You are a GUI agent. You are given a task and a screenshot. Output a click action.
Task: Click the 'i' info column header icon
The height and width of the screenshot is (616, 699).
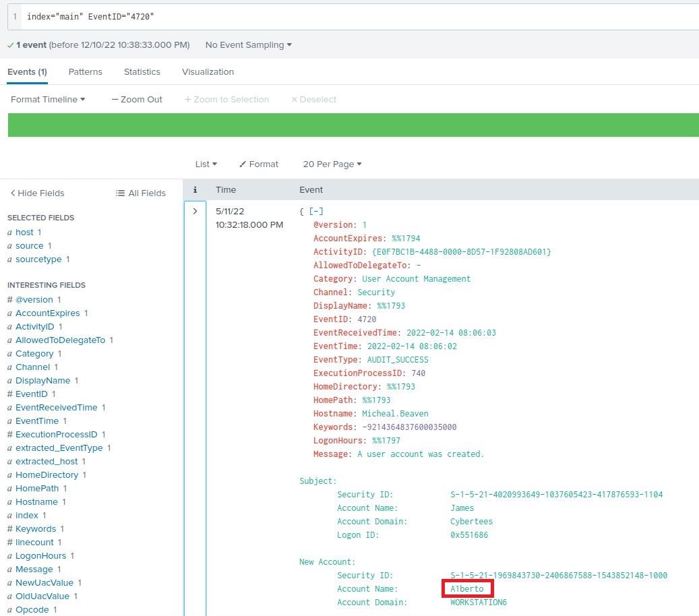[x=195, y=189]
